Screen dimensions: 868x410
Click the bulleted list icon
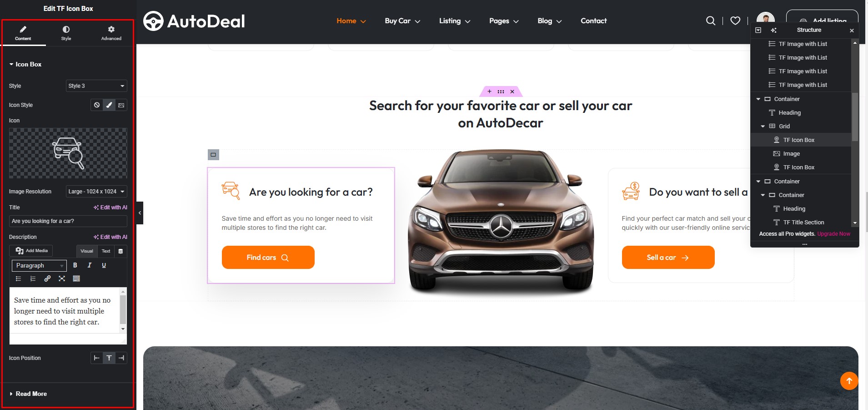coord(18,278)
